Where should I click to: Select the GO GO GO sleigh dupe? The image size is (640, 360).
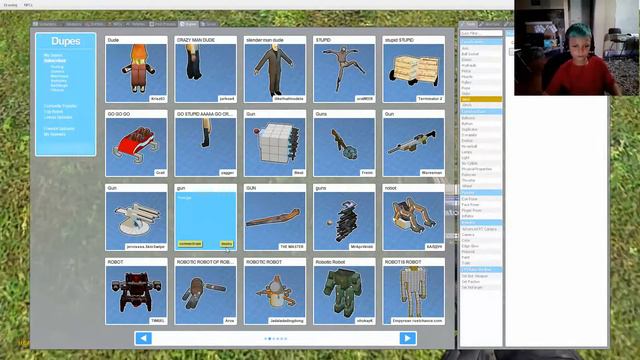coord(136,143)
